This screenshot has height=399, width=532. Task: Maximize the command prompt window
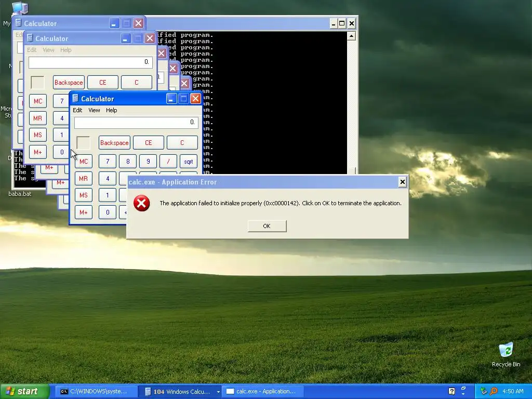342,23
